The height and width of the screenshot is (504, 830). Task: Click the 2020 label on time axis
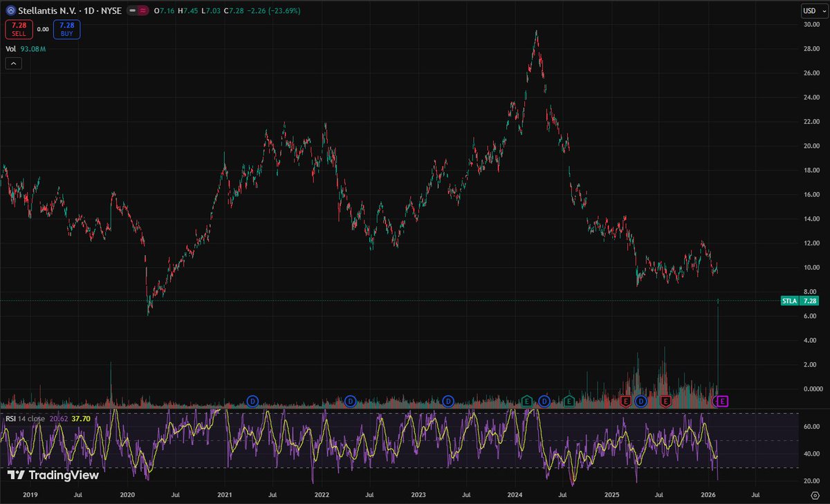point(127,495)
